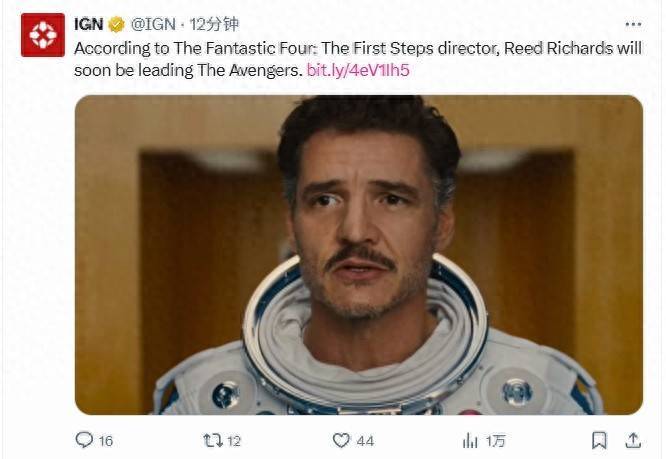This screenshot has height=459, width=666.
Task: Open the bit.ly/4eV1lh5 link
Action: point(358,70)
